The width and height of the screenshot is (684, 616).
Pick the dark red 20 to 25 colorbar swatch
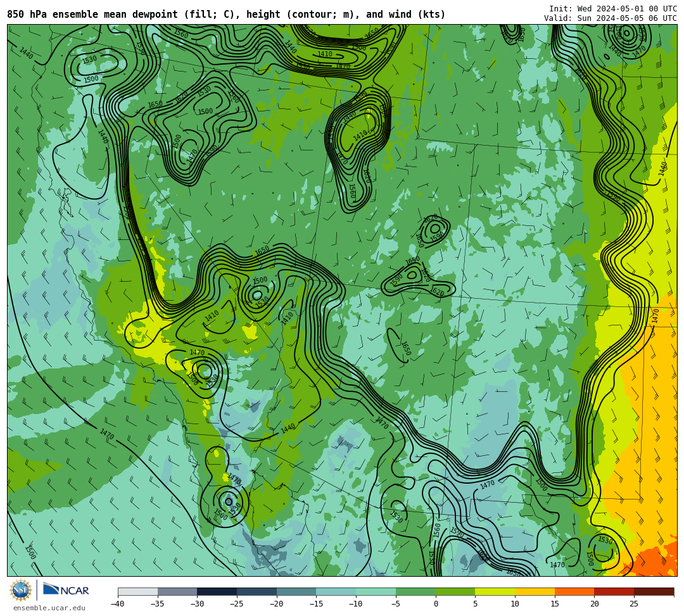click(614, 591)
